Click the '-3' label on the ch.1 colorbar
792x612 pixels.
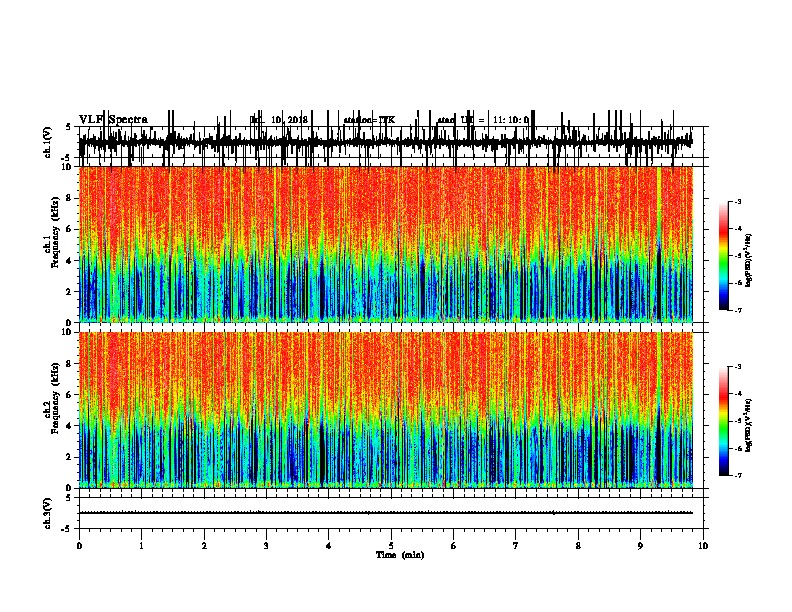[738, 202]
